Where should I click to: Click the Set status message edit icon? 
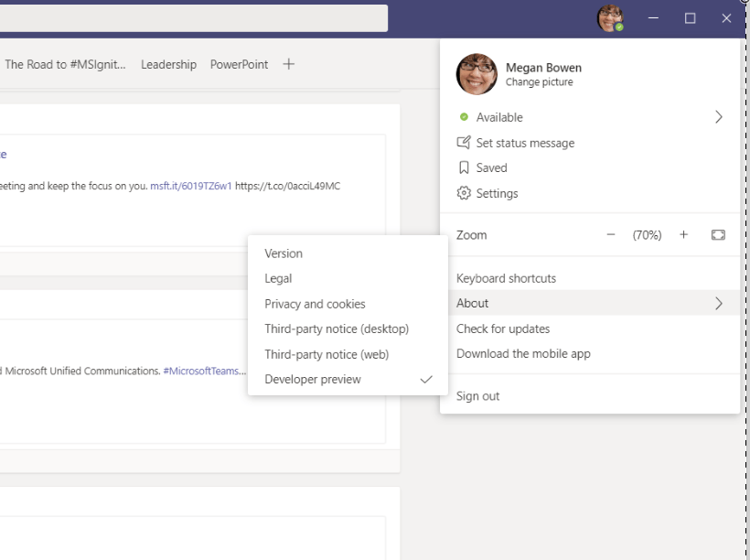(x=464, y=143)
